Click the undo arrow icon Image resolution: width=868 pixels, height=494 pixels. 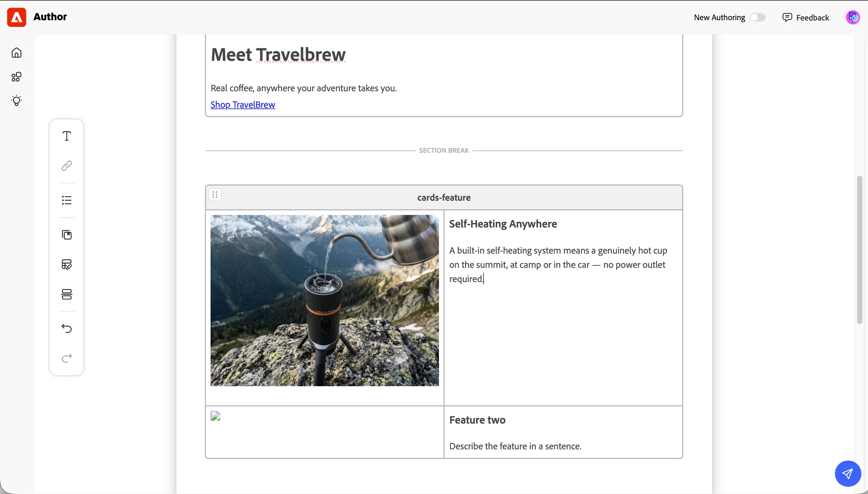pyautogui.click(x=67, y=328)
